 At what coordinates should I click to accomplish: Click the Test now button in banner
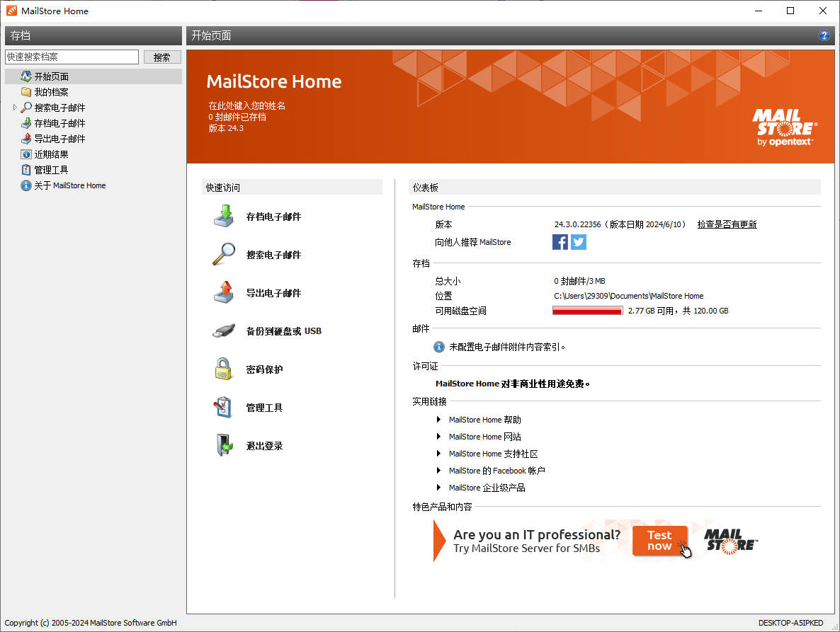pos(659,541)
